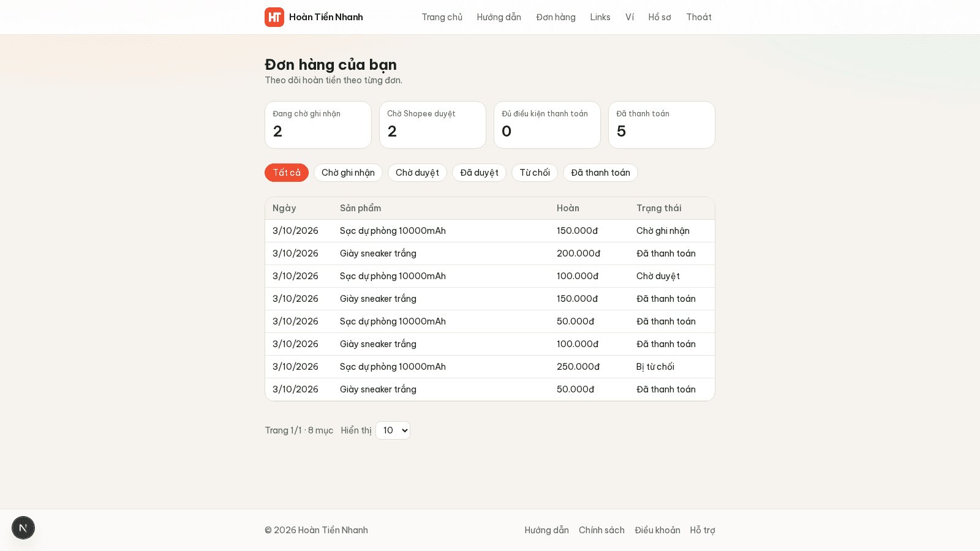Open the Next.js dev tools badge
This screenshot has width=980, height=551.
point(23,528)
